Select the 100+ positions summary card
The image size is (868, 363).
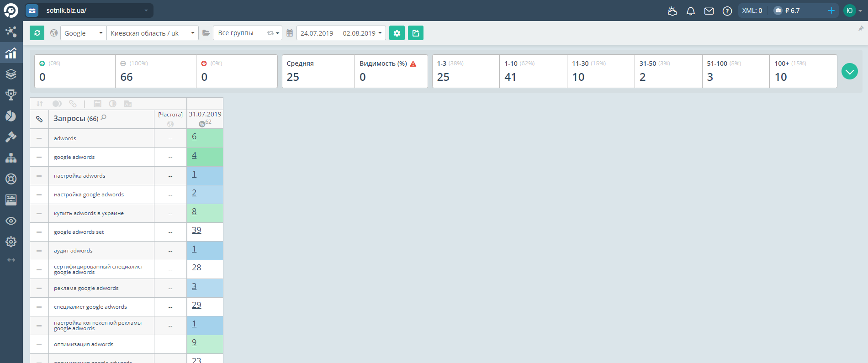804,71
